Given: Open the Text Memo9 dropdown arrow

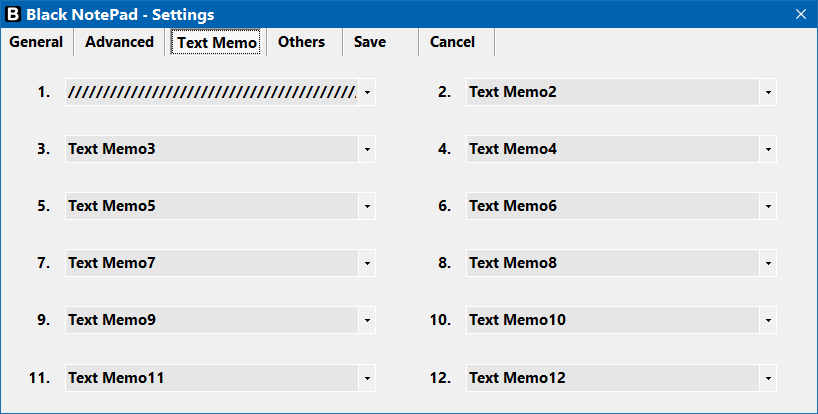Looking at the screenshot, I should (x=367, y=320).
